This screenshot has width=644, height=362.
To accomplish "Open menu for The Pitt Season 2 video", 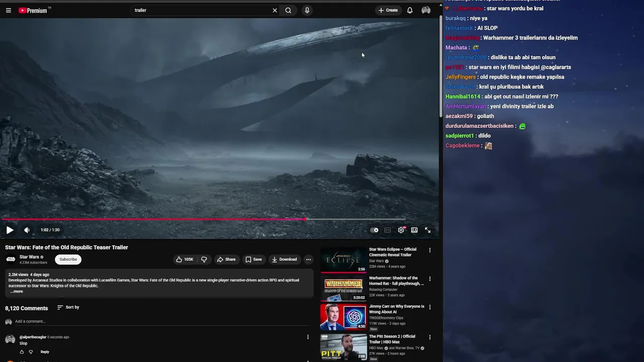I will click(x=430, y=337).
